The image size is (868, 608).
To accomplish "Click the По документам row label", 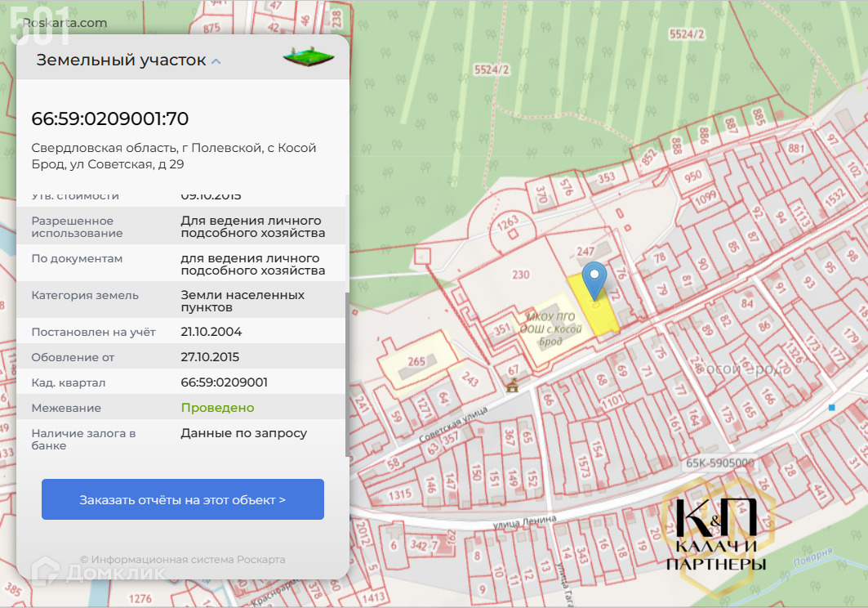I will [77, 258].
